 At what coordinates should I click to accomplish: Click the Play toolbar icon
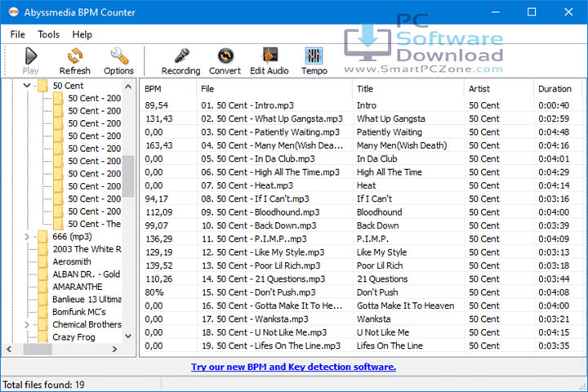(x=31, y=56)
